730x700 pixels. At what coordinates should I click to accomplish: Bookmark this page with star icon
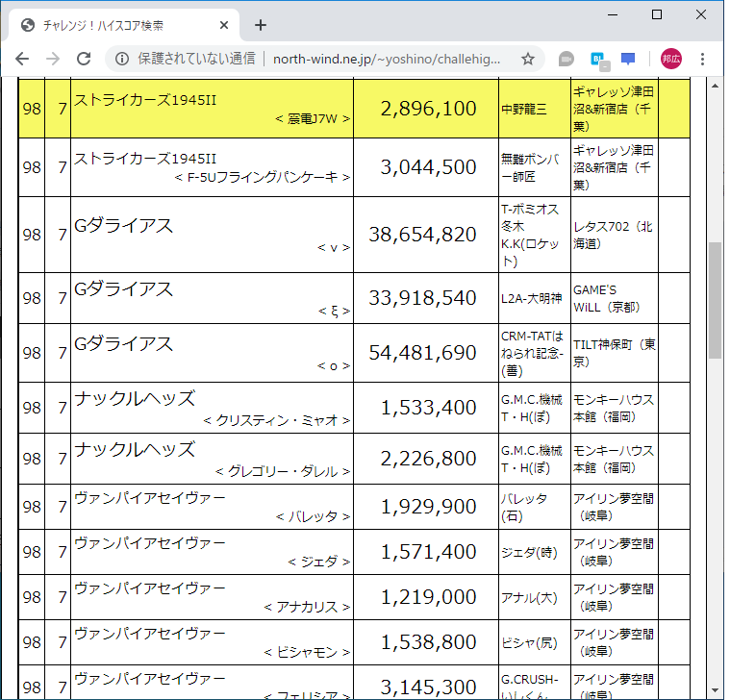pos(527,59)
